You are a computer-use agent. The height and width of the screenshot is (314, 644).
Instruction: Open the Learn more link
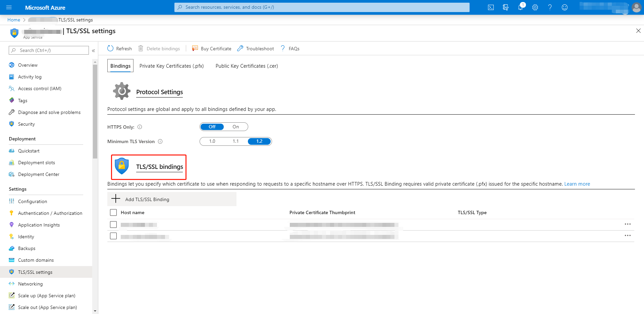577,184
